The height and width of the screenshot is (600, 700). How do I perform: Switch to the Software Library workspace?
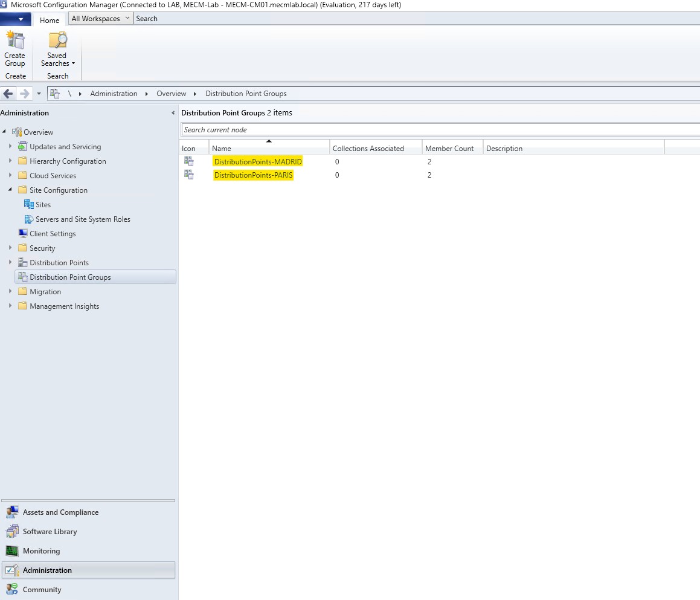pos(50,532)
